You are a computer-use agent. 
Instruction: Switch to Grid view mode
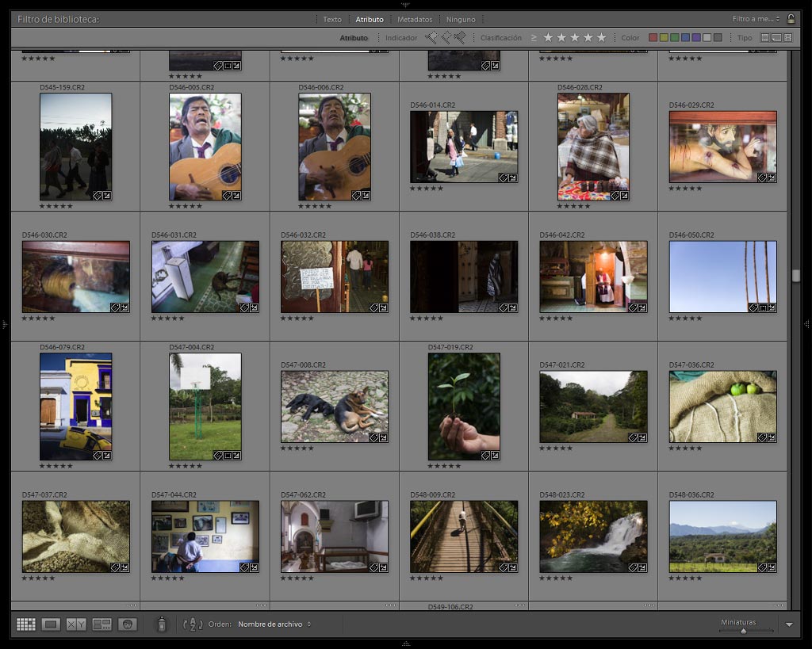pos(26,624)
